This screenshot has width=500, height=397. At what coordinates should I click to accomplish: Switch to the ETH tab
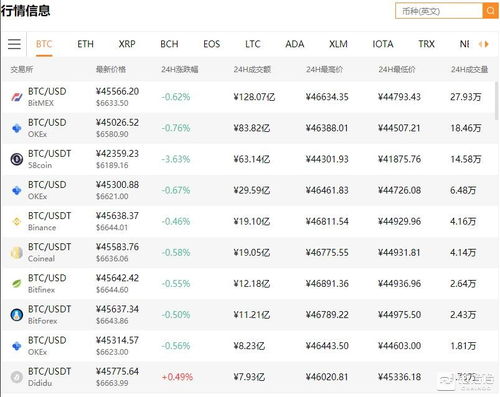pyautogui.click(x=85, y=44)
